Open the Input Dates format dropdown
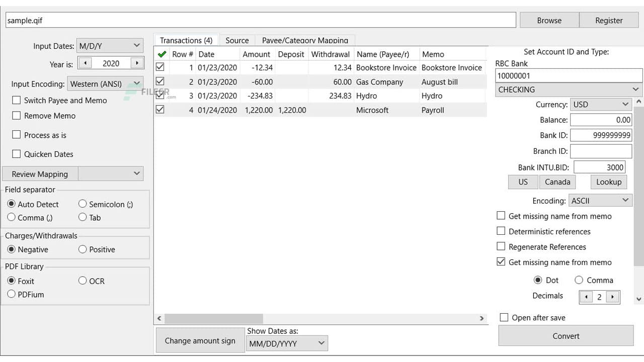The width and height of the screenshot is (644, 362). point(110,45)
